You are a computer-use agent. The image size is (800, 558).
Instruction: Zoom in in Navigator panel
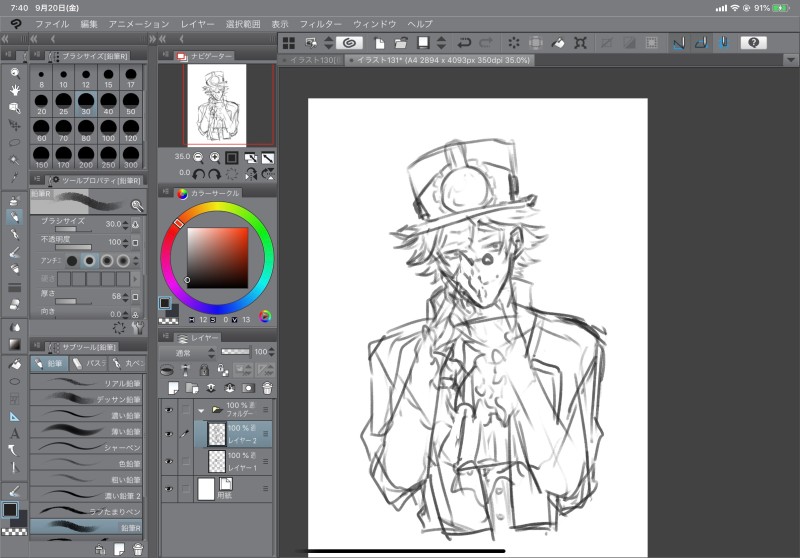tap(215, 158)
